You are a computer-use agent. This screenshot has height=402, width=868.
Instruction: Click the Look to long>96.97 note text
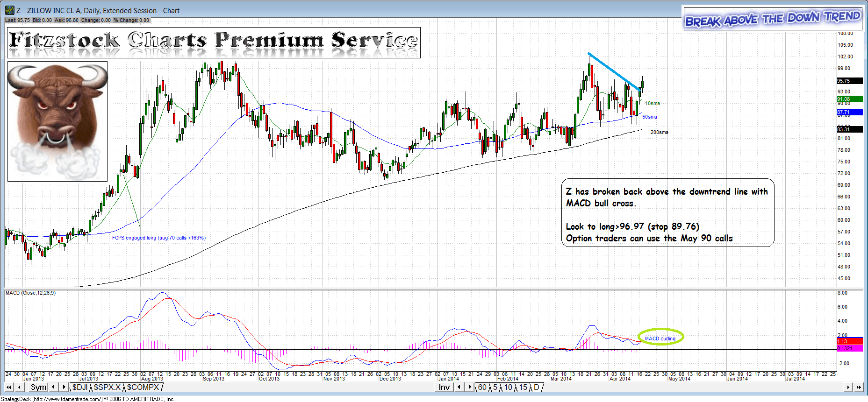[632, 226]
